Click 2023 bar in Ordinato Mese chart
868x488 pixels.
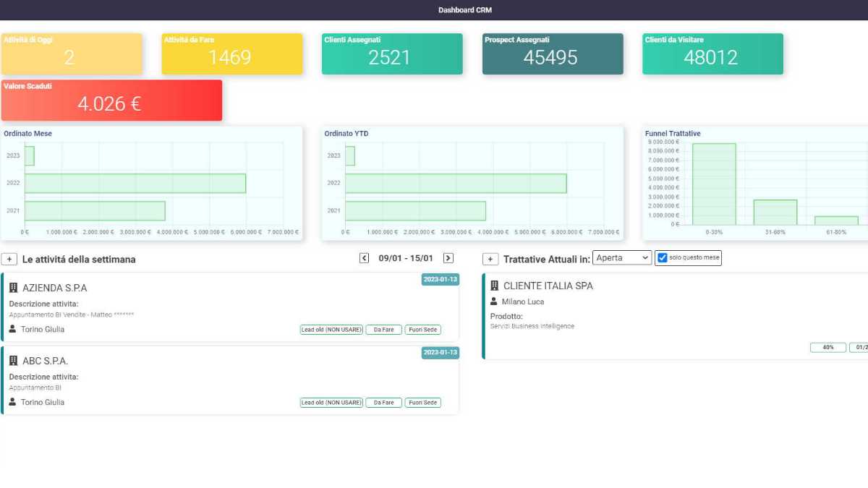(x=29, y=155)
